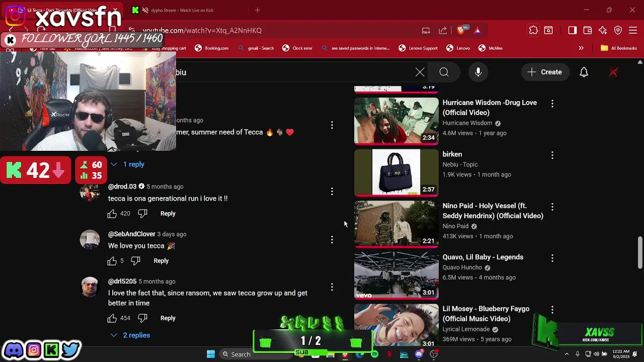Screen dimensions: 644x362
Task: Open page search icon next to extensions
Action: [548, 30]
